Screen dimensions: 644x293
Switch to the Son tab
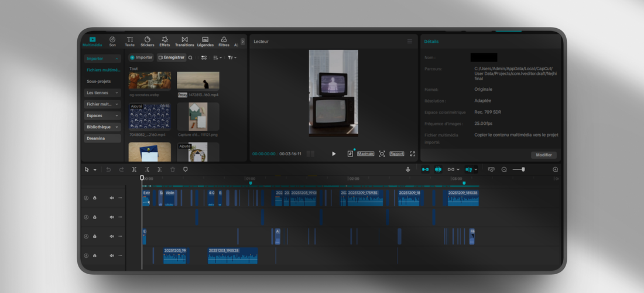point(112,42)
